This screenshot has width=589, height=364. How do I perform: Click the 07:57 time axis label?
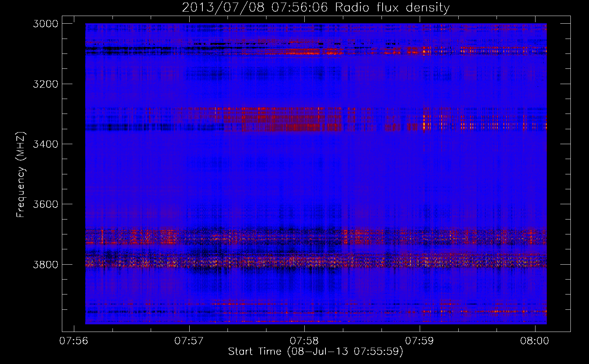189,341
